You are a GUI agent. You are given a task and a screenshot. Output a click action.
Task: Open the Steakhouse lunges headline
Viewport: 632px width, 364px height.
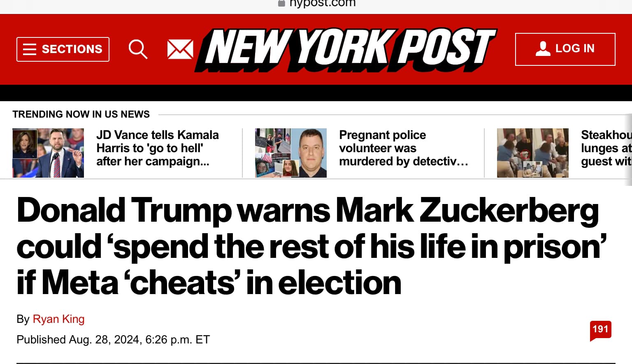[606, 148]
